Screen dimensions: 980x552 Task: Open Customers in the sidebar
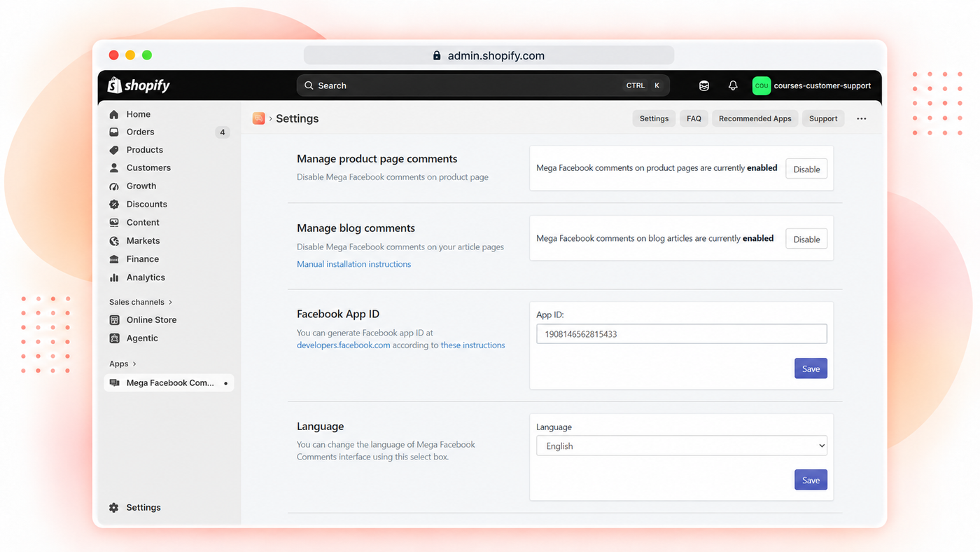pyautogui.click(x=148, y=168)
